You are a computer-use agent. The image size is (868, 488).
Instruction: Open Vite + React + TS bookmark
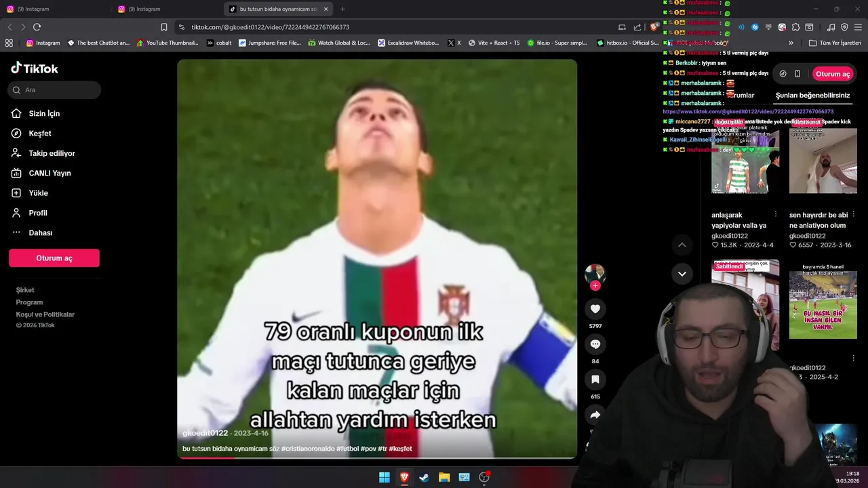click(x=494, y=43)
